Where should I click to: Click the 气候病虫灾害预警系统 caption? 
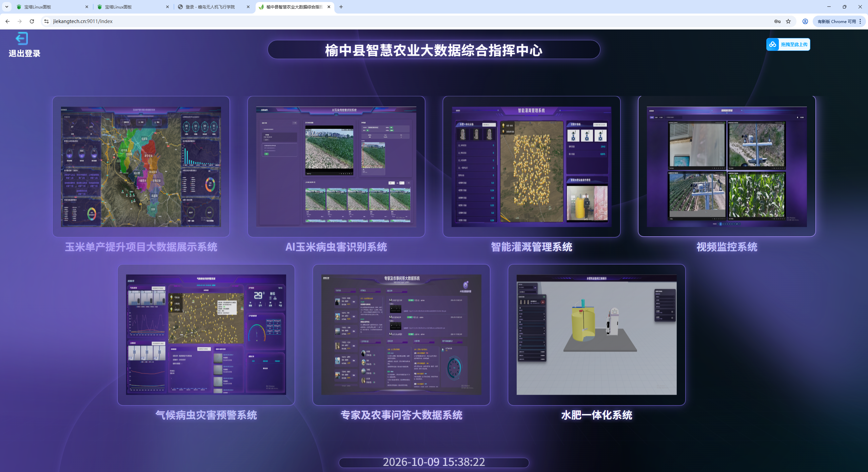tap(206, 415)
